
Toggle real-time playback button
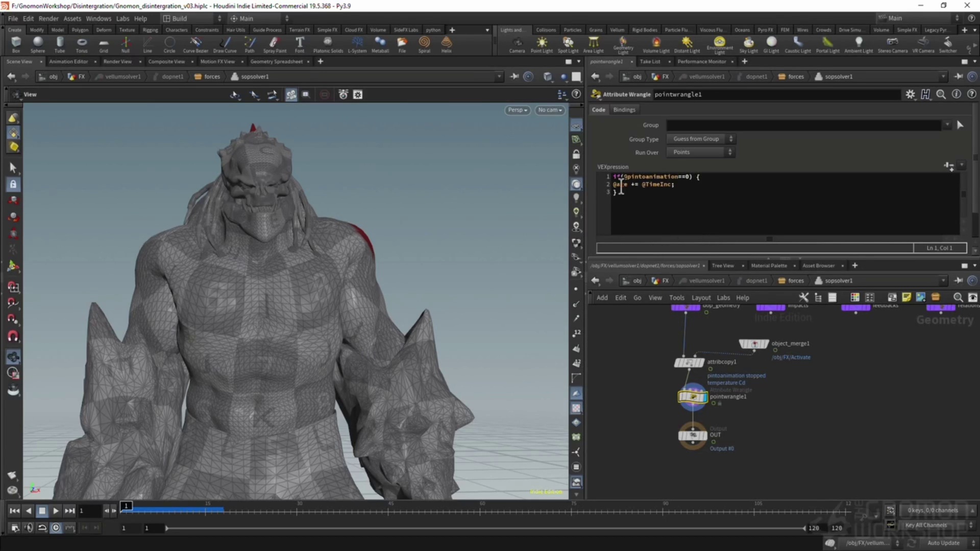(56, 528)
